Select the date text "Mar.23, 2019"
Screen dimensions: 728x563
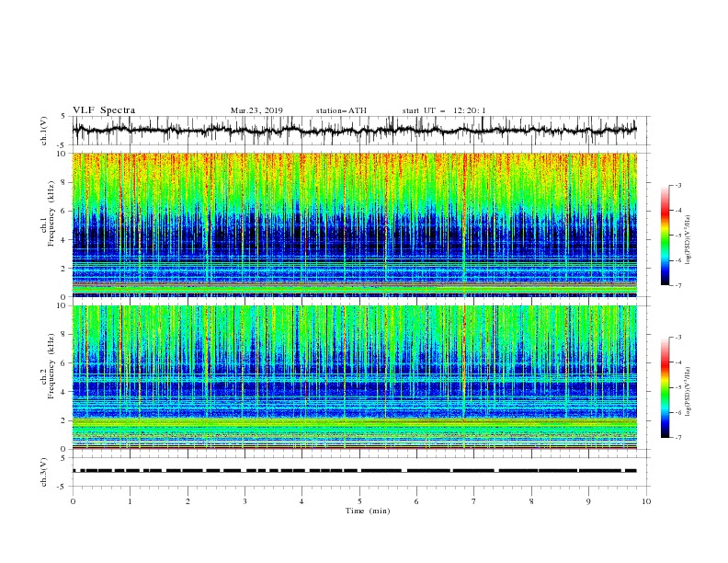click(256, 110)
